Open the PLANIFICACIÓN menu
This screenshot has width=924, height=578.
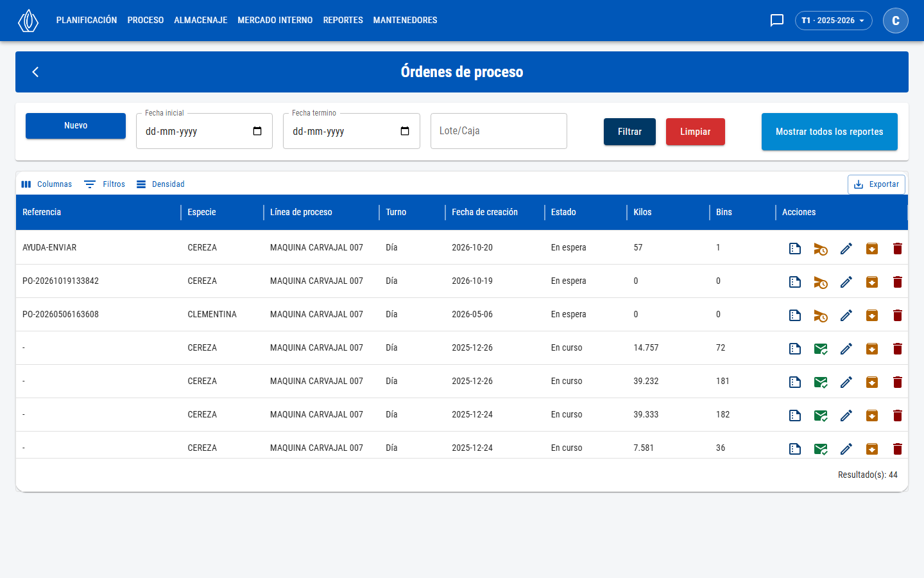(x=87, y=21)
